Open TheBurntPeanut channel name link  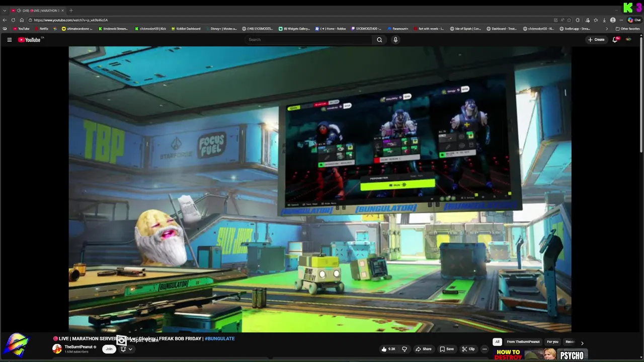click(78, 347)
